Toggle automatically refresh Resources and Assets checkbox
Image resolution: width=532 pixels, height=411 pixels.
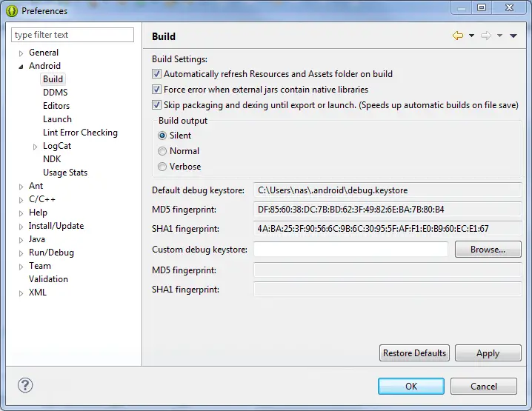pyautogui.click(x=156, y=74)
